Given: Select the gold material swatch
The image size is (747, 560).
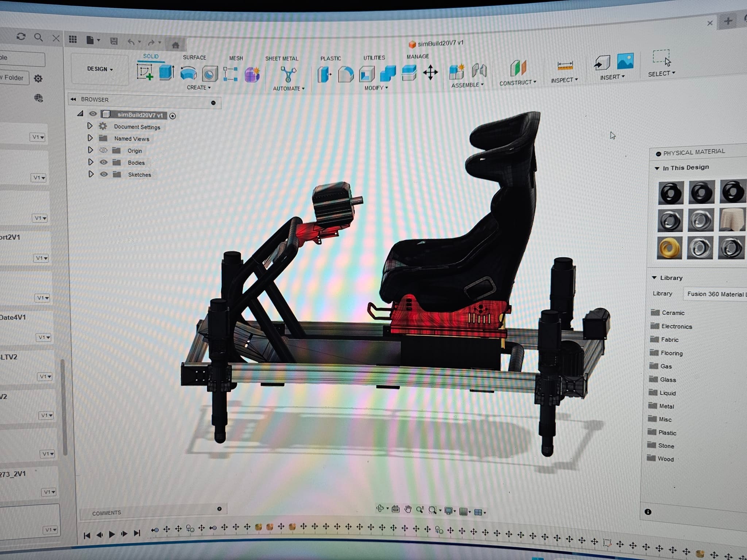Looking at the screenshot, I should click(x=669, y=248).
